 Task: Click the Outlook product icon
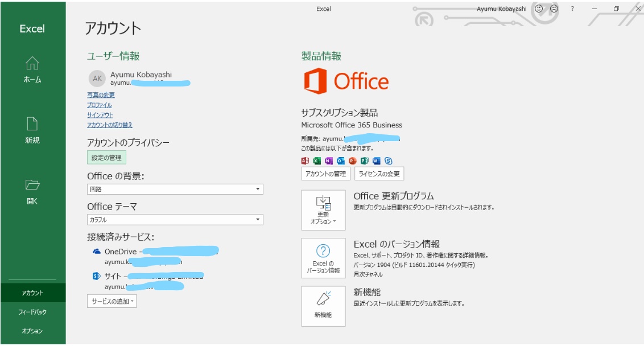[340, 160]
